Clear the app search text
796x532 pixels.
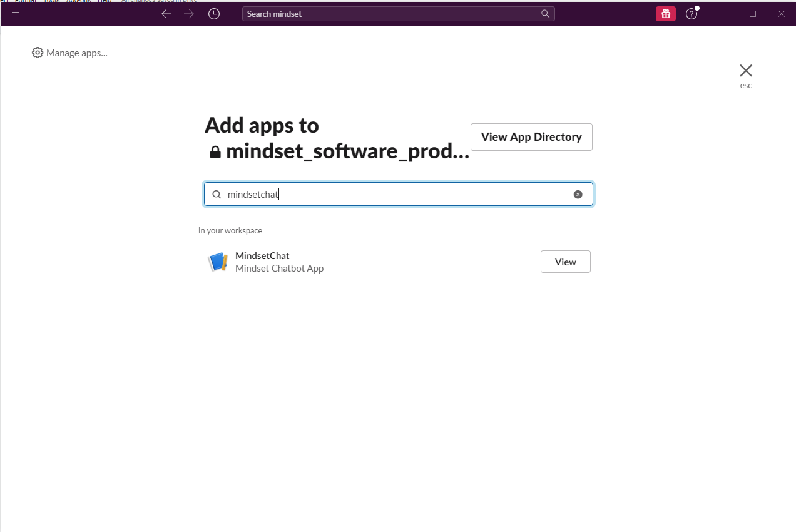point(578,195)
